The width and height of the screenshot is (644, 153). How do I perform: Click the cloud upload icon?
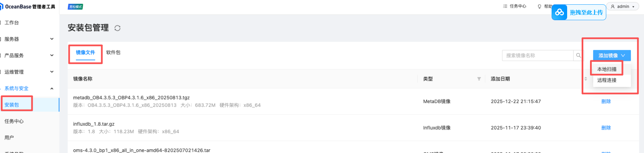[x=560, y=12]
